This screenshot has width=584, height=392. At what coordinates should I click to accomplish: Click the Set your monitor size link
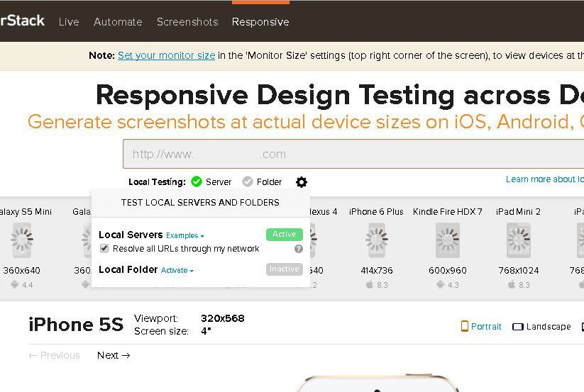(166, 55)
